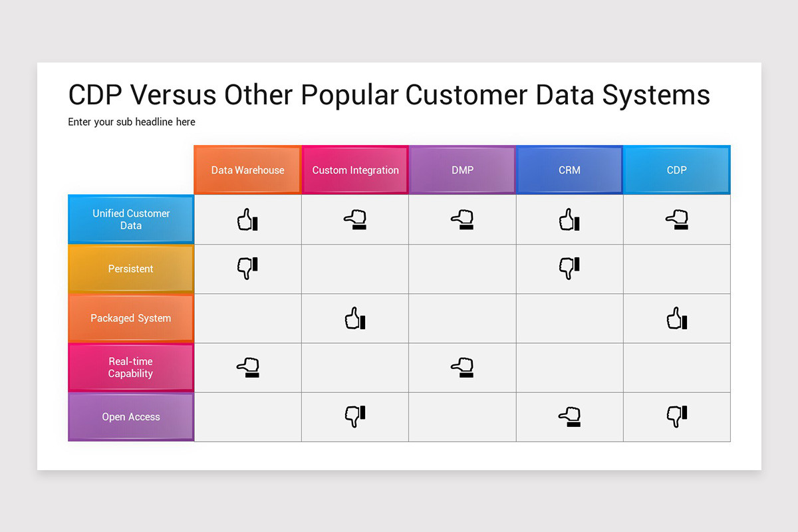Select the Data Warehouse column header
Viewport: 798px width, 532px height.
point(247,170)
